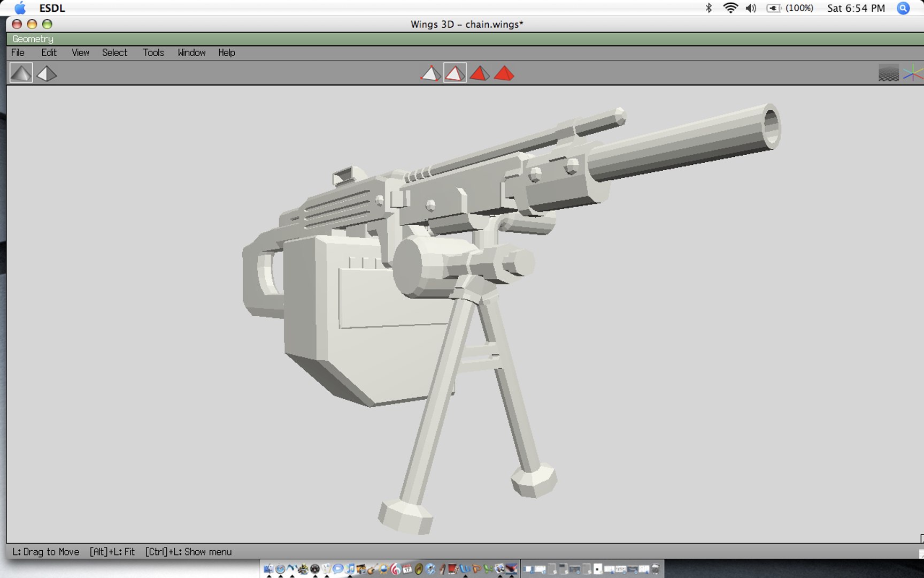Open the Apple menu
The width and height of the screenshot is (924, 578).
(x=20, y=8)
